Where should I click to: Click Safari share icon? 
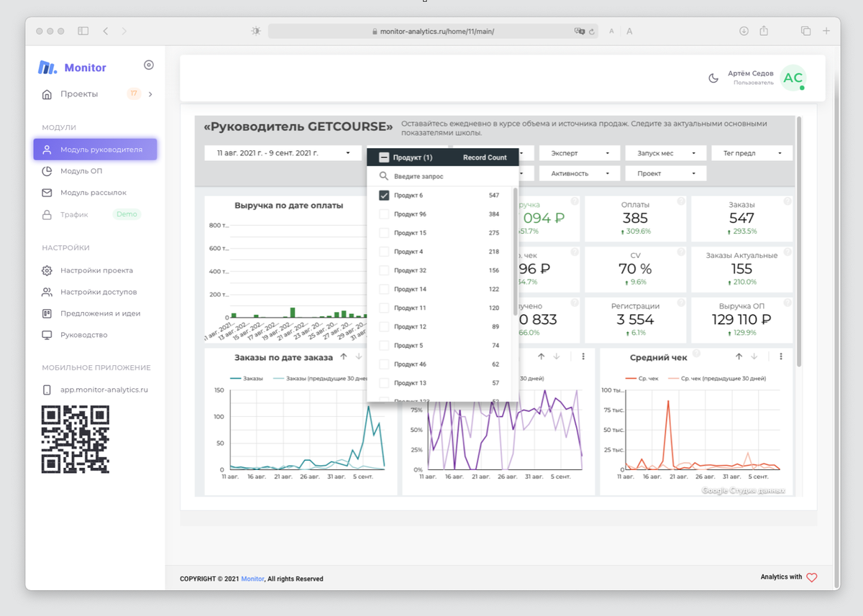(x=764, y=31)
